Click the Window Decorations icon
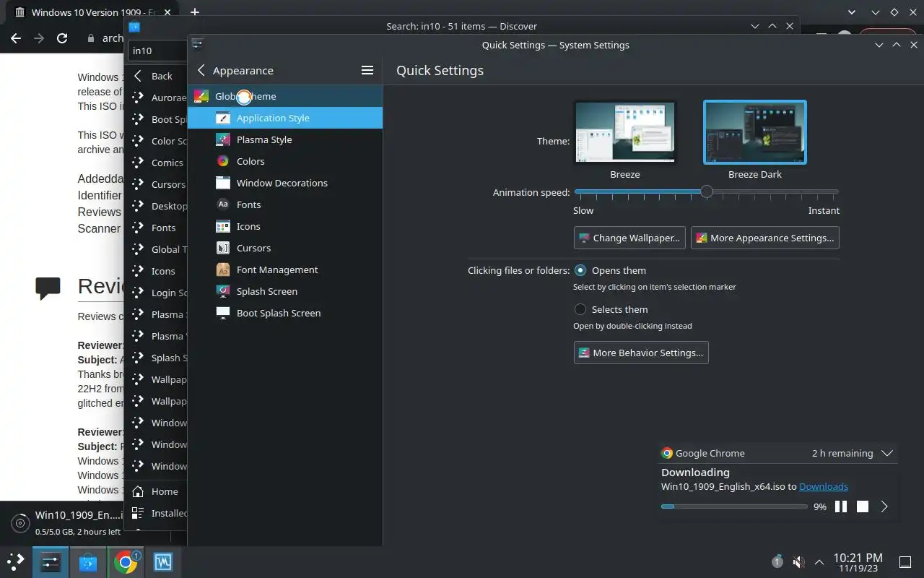This screenshot has height=578, width=924. [223, 183]
